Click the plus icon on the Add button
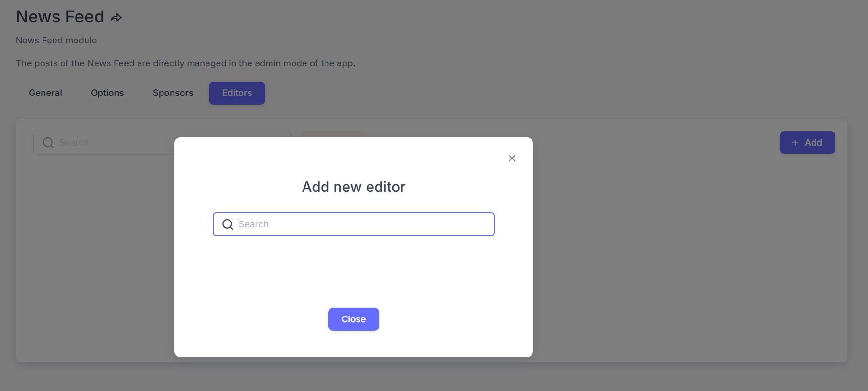 click(795, 143)
